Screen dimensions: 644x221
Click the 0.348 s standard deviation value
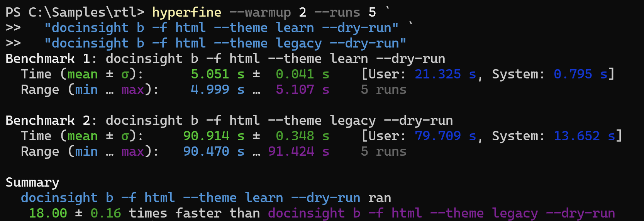coord(302,136)
